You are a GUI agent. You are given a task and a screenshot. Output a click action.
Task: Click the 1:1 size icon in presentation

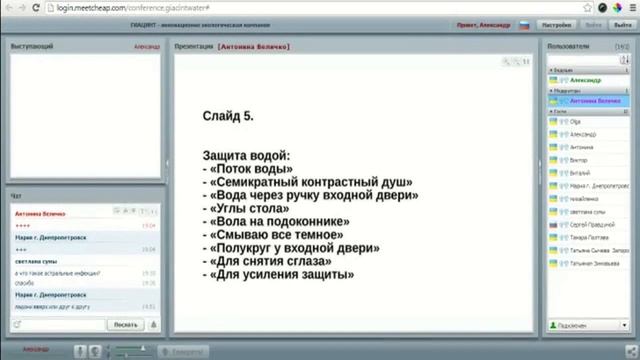(526, 62)
